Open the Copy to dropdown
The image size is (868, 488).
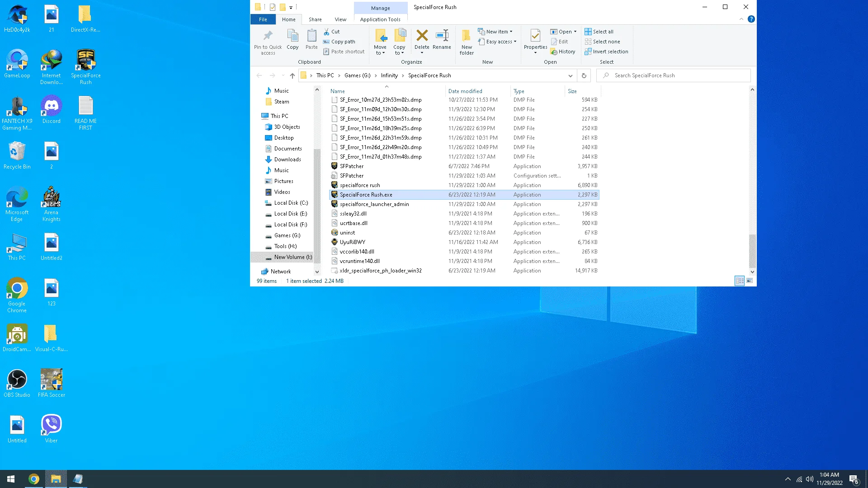(x=399, y=42)
